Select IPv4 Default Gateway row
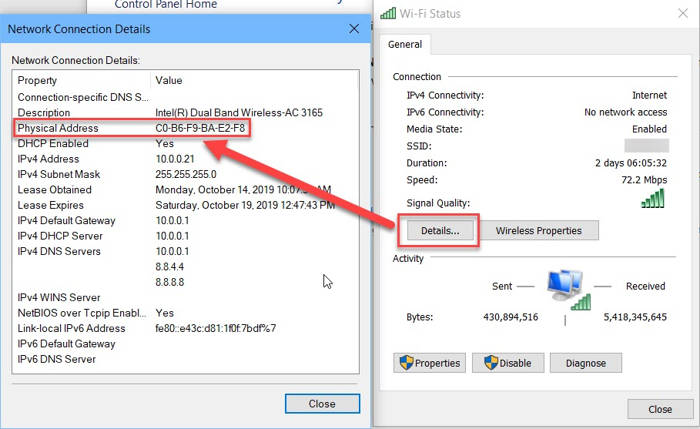Screen dimensions: 700x429 click(185, 221)
